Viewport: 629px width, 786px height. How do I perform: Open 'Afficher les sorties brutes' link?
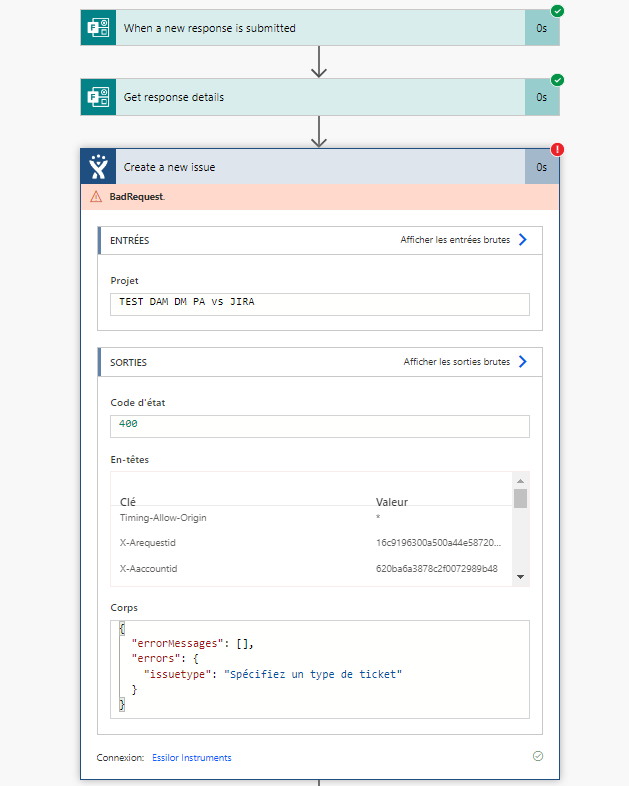point(457,361)
